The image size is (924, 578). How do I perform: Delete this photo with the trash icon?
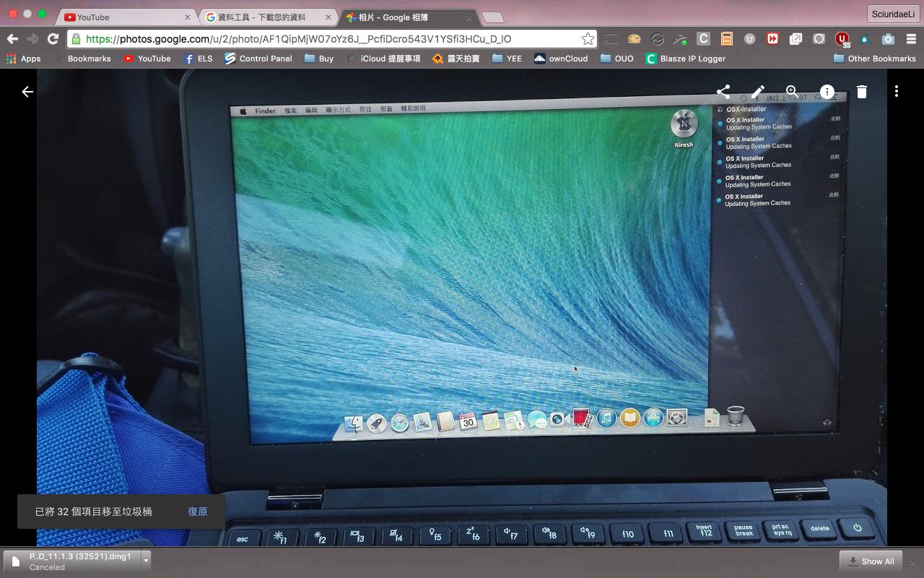(861, 92)
